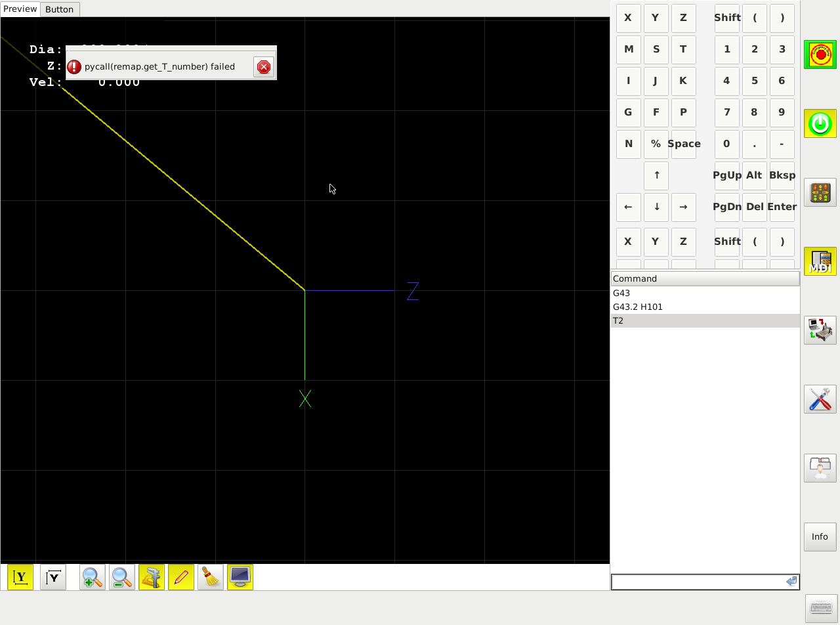Screen dimensions: 840x625
Task: Toggle fullscreen preview monitor icon
Action: [240, 577]
